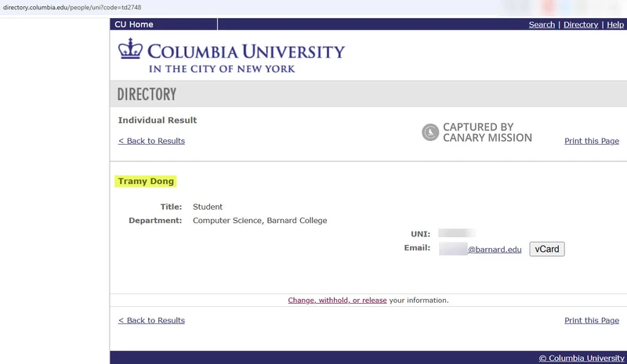
Task: Open the © Columbia University footer link
Action: [582, 358]
